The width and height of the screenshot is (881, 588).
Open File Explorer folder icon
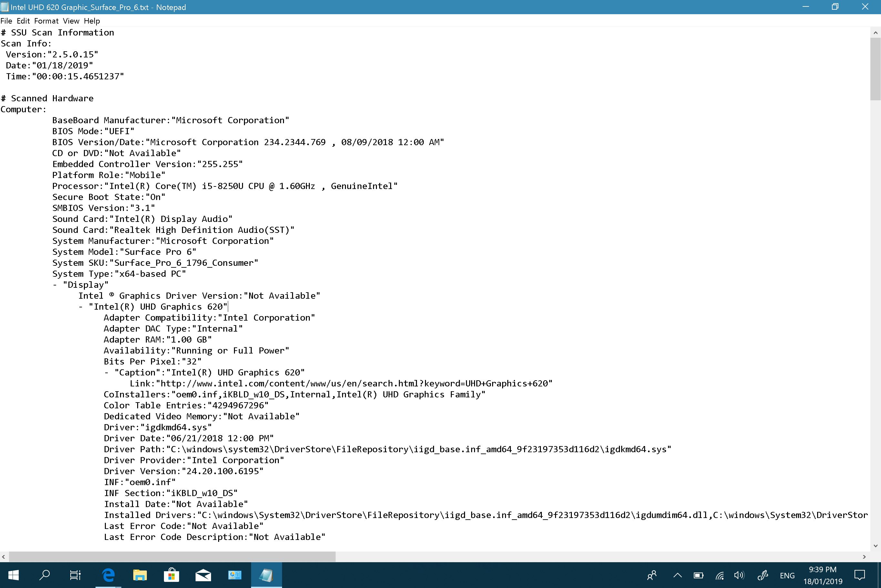(x=140, y=575)
